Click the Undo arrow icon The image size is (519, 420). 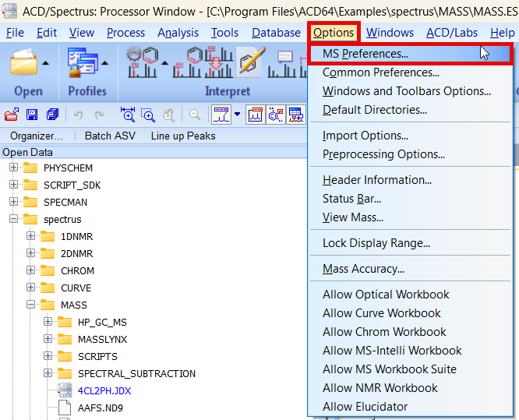[x=79, y=115]
